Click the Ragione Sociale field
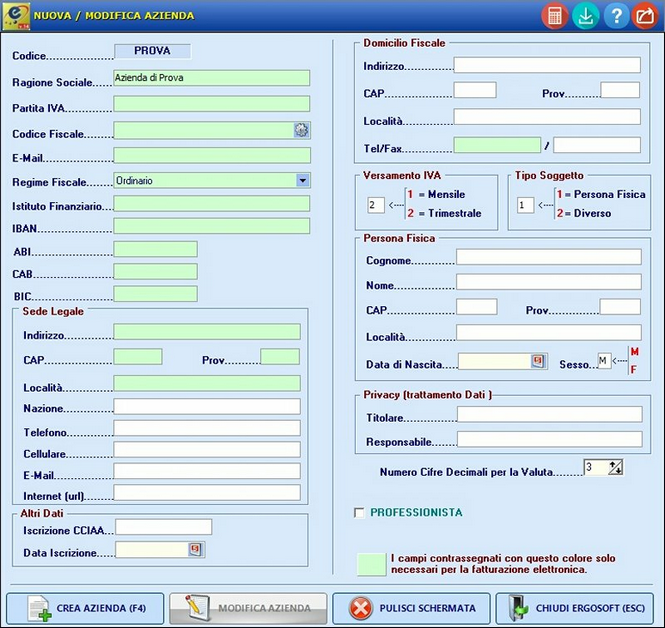The image size is (665, 628). click(x=212, y=78)
